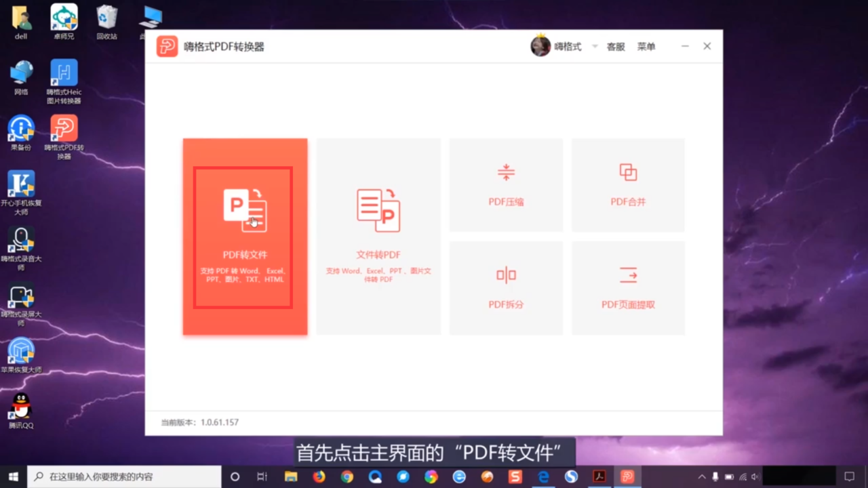The width and height of the screenshot is (868, 488).
Task: Expand the 嗨格式 account dropdown
Action: coord(594,46)
